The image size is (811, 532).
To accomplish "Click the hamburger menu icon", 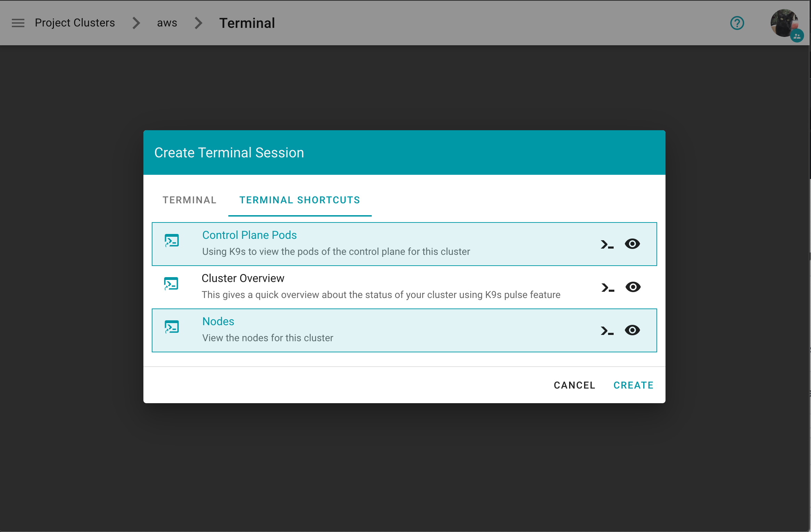I will click(x=18, y=23).
